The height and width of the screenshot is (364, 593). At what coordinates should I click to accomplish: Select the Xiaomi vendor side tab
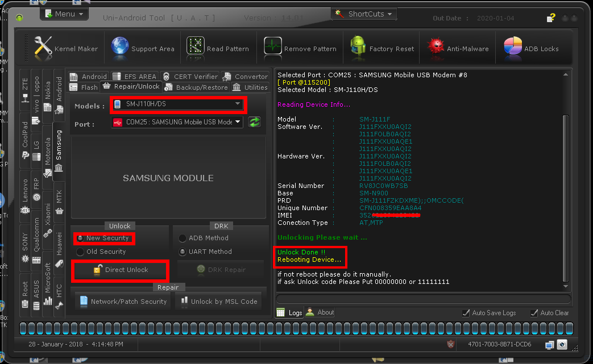click(48, 220)
